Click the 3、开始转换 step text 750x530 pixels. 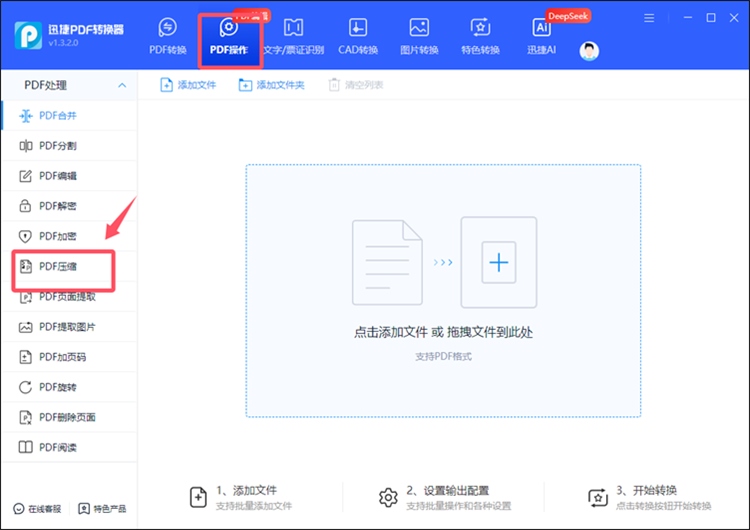click(x=646, y=490)
